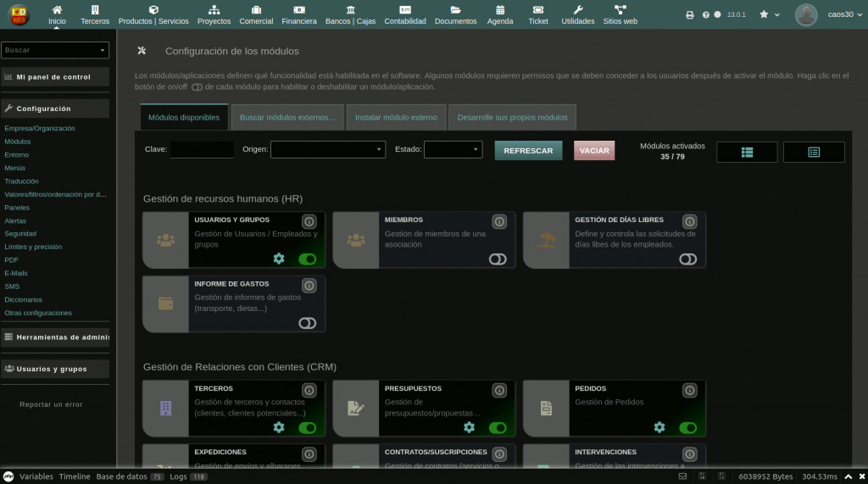Switch to Buscar módulos externos tab
Screen dimensions: 868x484
point(287,117)
